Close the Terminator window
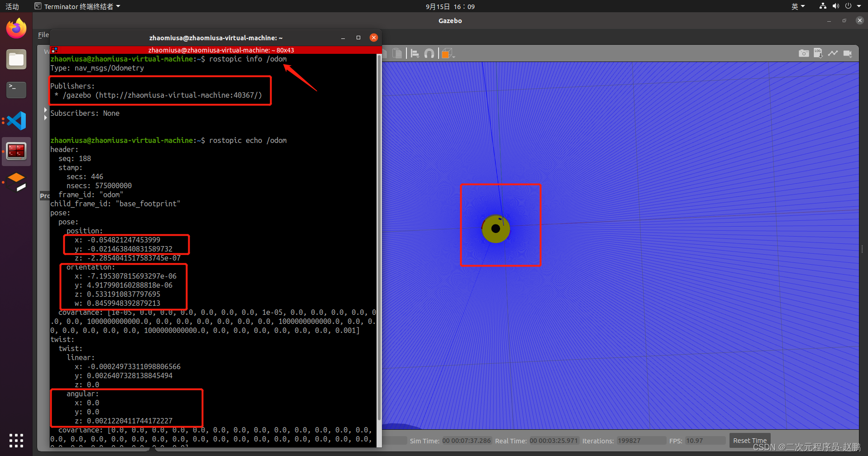 [x=374, y=38]
